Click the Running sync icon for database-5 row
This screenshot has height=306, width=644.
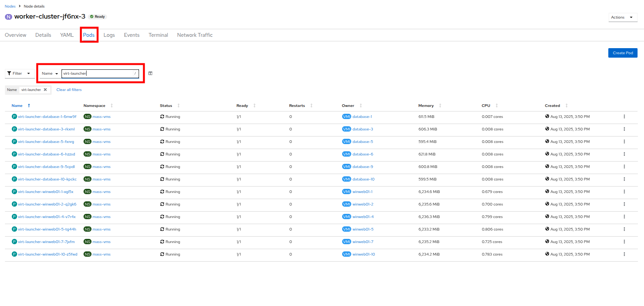click(x=162, y=142)
